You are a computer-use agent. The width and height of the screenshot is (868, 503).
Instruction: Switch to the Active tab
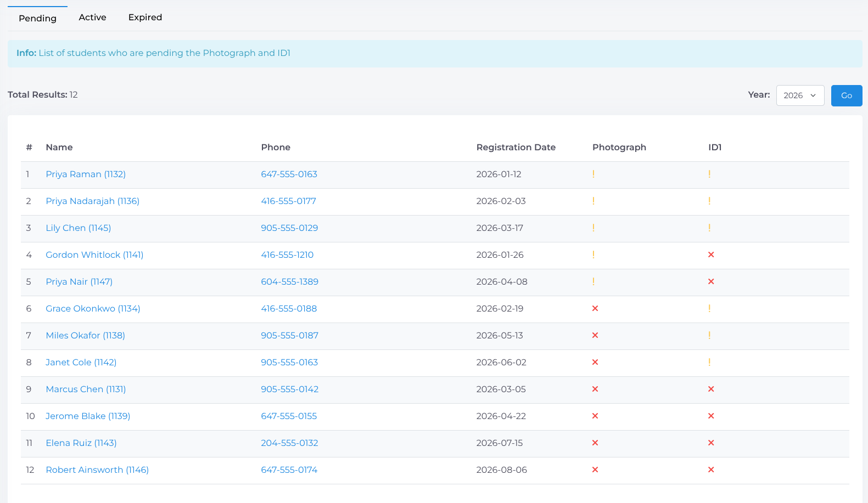coord(92,18)
